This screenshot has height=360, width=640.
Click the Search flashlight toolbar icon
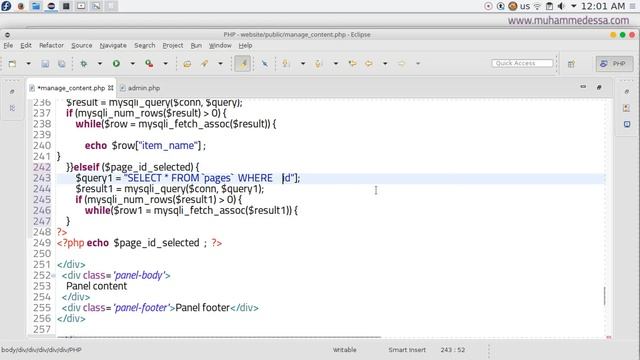[204, 64]
